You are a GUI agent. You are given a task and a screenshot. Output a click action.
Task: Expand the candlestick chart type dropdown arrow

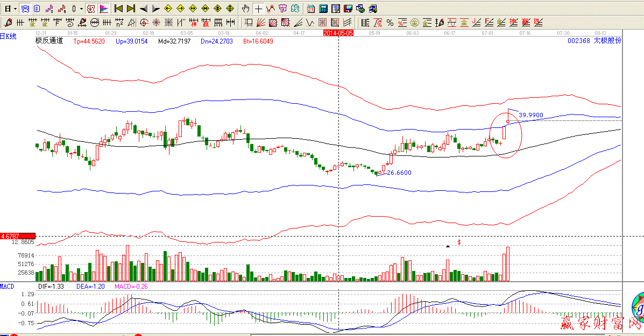pos(81,9)
